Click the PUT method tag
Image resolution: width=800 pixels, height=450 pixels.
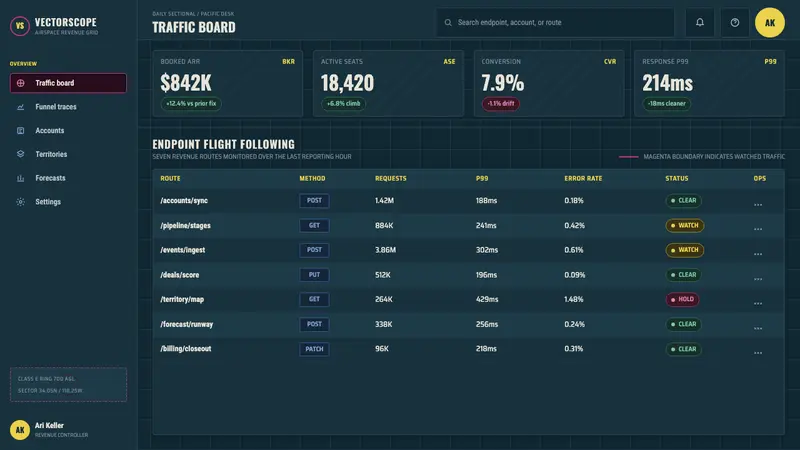pyautogui.click(x=314, y=275)
